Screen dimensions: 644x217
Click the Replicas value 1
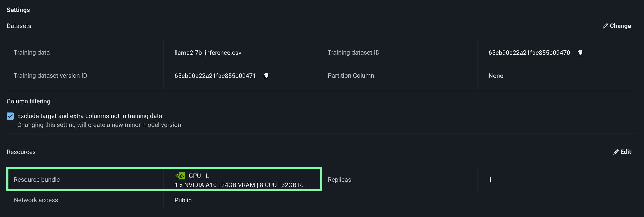[490, 180]
